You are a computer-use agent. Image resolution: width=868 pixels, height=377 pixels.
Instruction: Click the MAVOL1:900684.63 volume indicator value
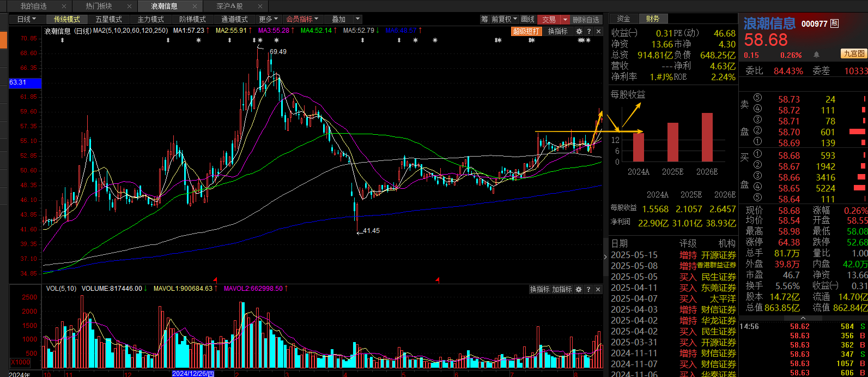coord(183,289)
